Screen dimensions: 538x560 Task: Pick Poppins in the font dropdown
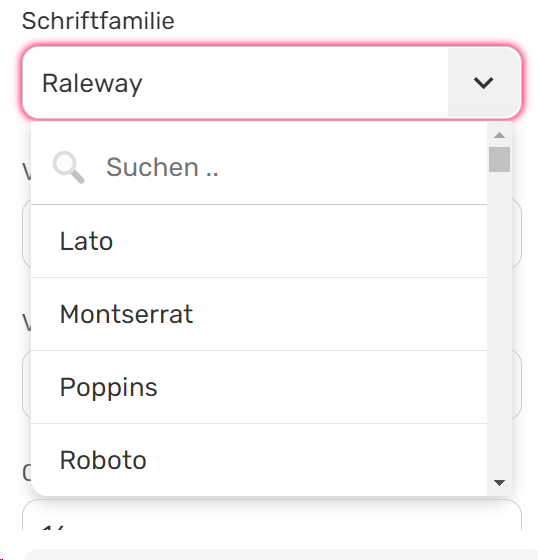259,388
